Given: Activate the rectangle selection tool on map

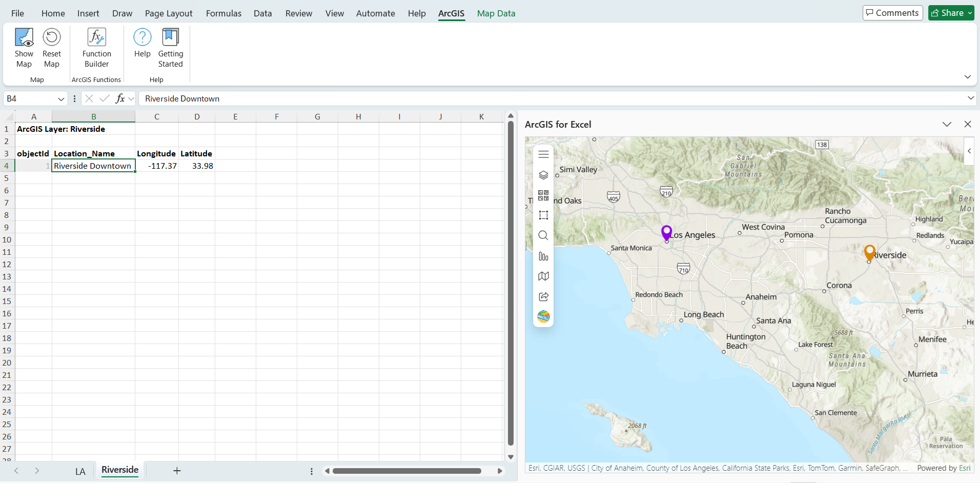Looking at the screenshot, I should [x=543, y=215].
